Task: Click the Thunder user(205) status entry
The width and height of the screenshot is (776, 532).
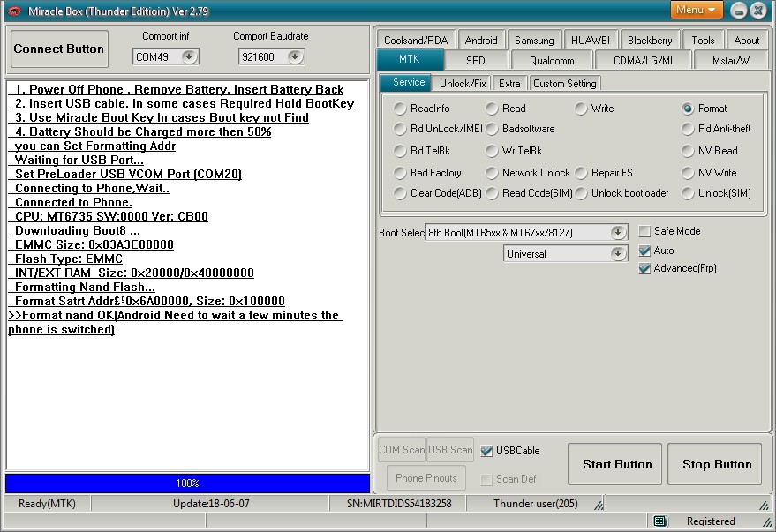Action: 536,503
